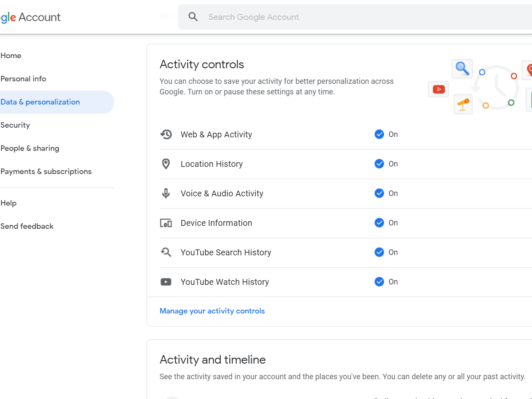Click the Web & App Activity history icon
Image resolution: width=532 pixels, height=399 pixels.
[166, 134]
